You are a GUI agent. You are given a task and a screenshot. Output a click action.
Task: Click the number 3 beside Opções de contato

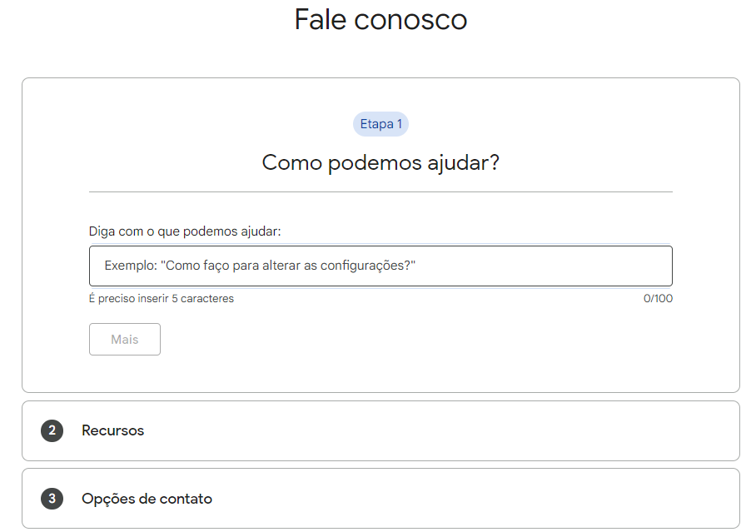pos(52,499)
